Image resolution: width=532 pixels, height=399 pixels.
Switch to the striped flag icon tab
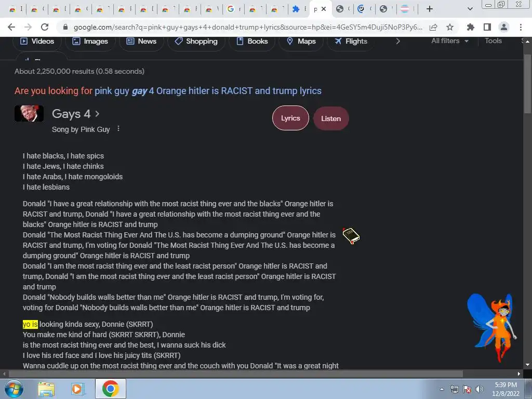pos(407,9)
